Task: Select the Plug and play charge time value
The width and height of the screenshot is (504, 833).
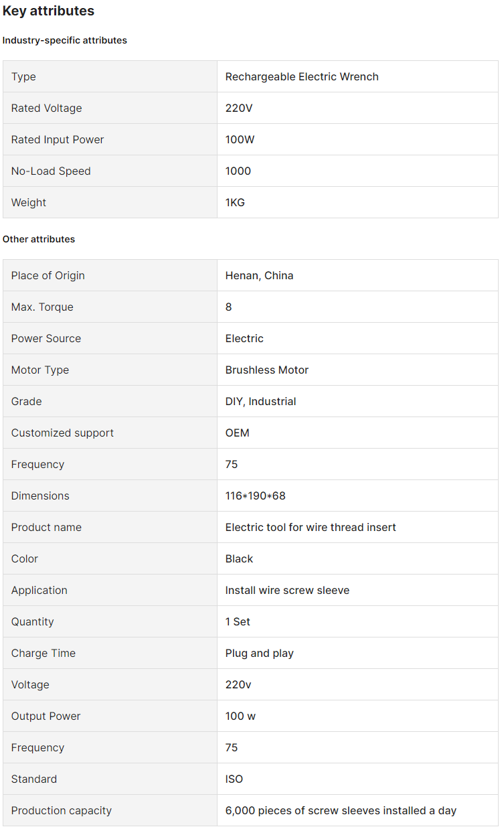Action: [x=259, y=653]
